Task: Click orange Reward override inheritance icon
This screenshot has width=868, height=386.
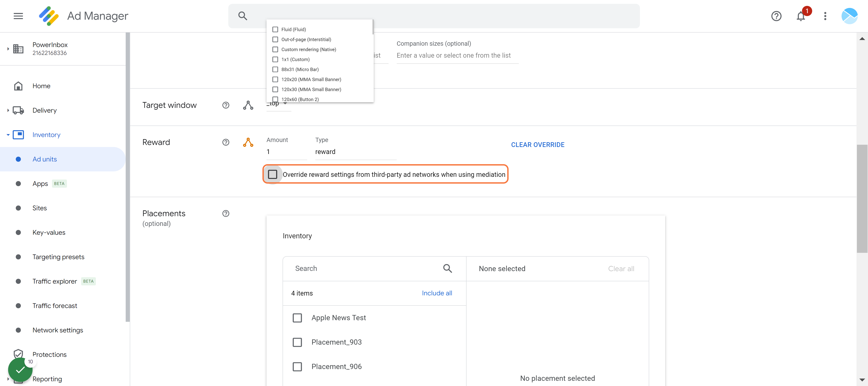Action: (x=248, y=142)
